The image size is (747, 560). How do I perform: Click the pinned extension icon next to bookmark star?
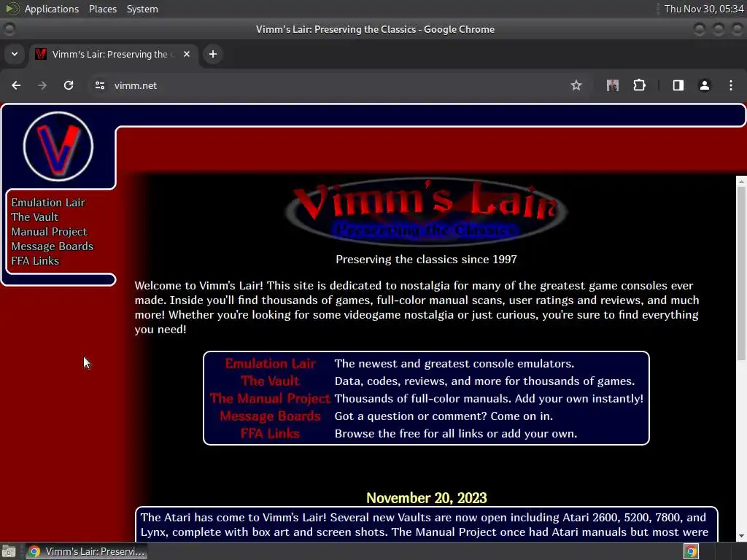click(613, 85)
